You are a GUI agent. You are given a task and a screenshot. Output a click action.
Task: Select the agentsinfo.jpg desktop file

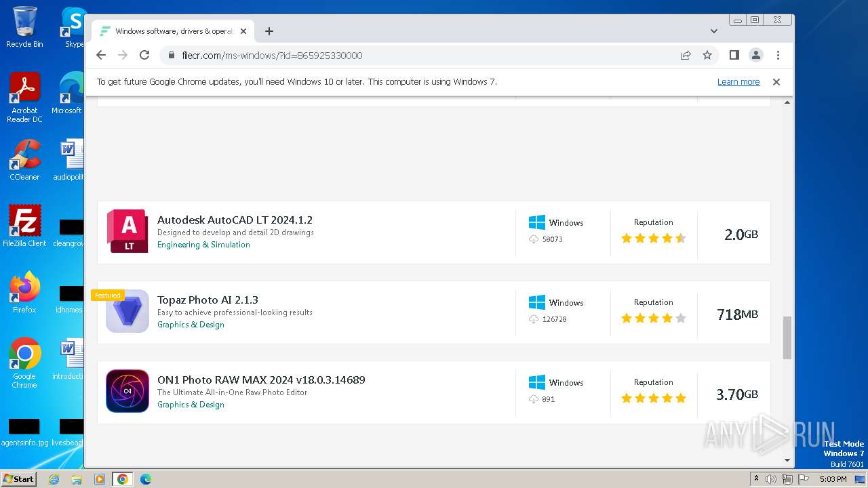click(24, 433)
